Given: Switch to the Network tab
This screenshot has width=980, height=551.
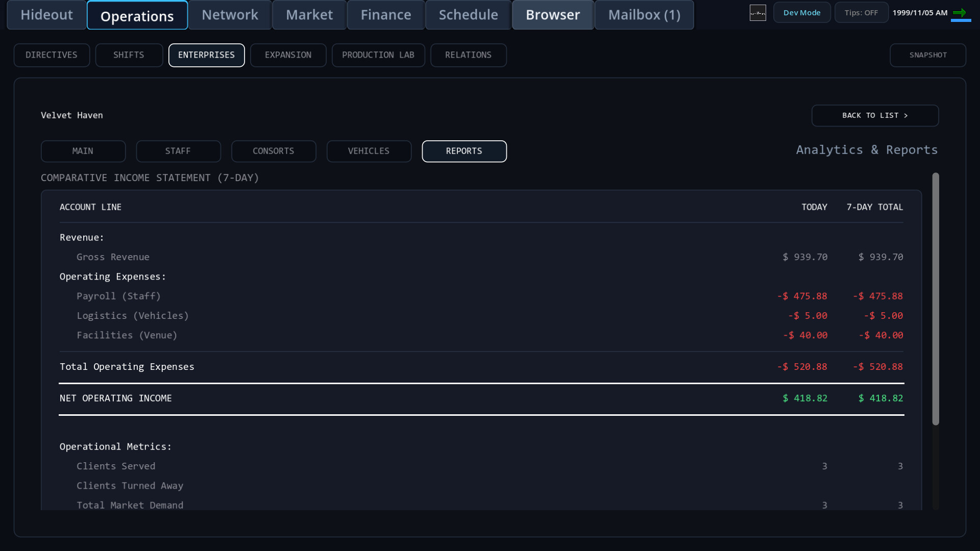Looking at the screenshot, I should [230, 15].
